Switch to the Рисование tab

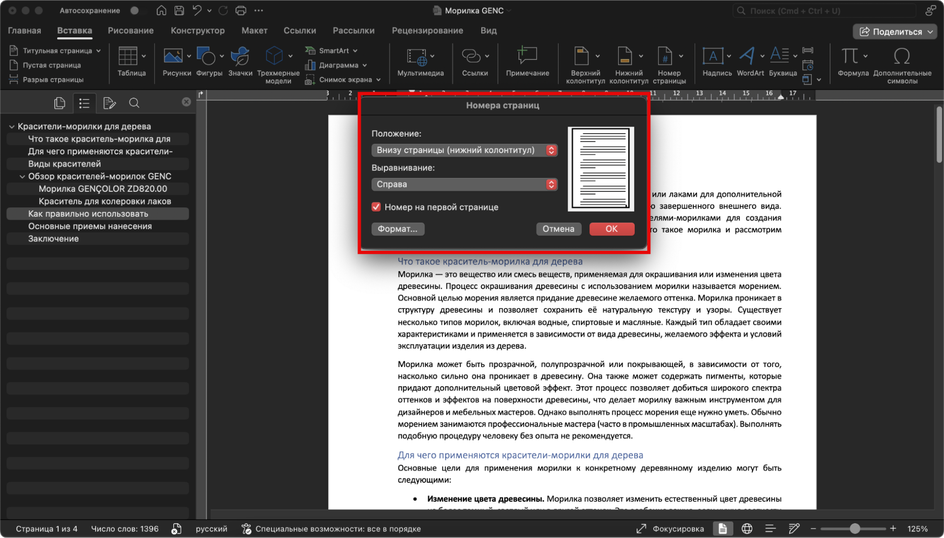[131, 30]
